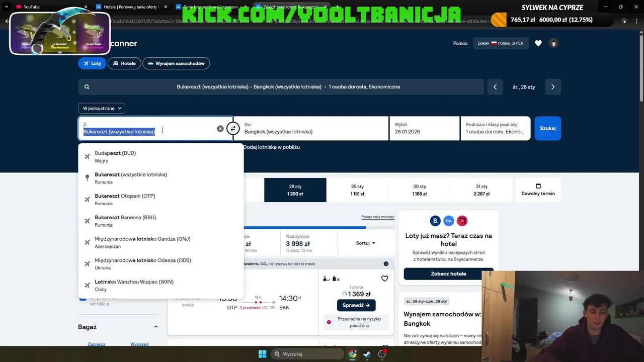The image size is (644, 362).
Task: Collapse the Bagaż filter section
Action: pyautogui.click(x=155, y=327)
